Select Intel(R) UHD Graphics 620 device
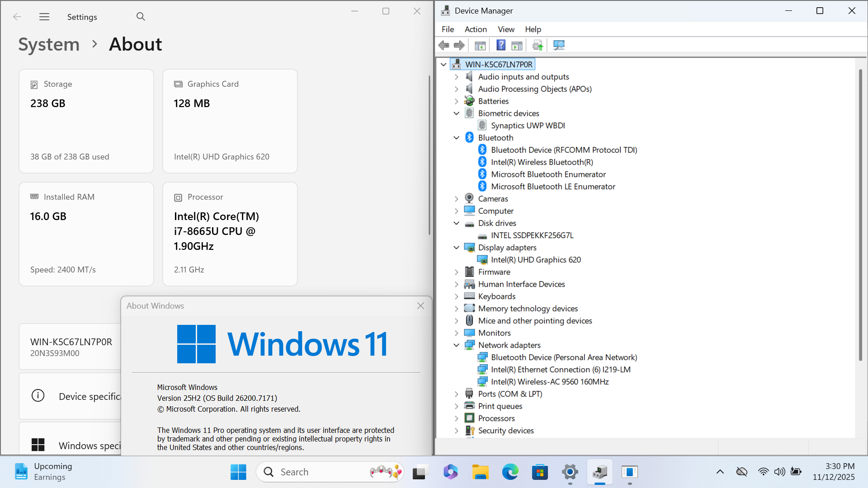 pyautogui.click(x=535, y=260)
